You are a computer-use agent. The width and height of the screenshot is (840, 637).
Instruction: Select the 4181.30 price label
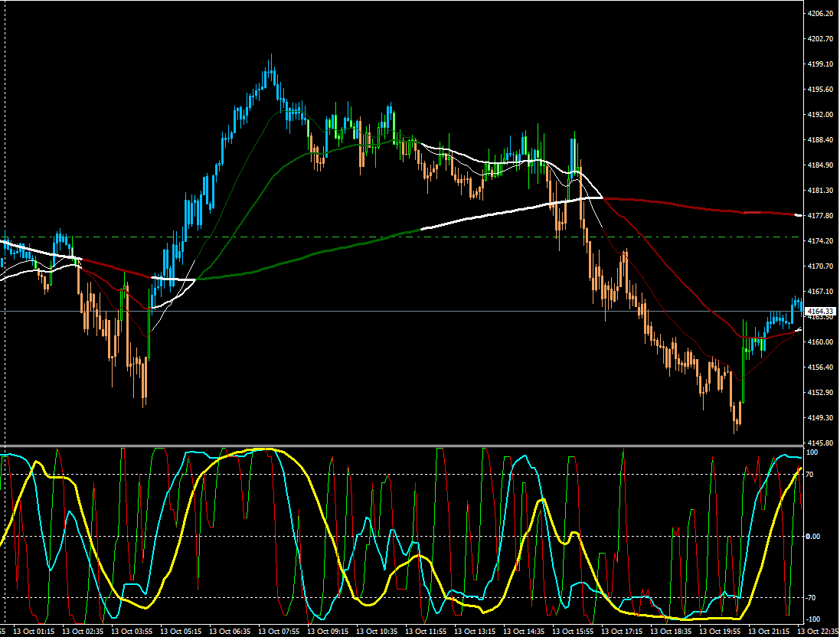tap(820, 190)
